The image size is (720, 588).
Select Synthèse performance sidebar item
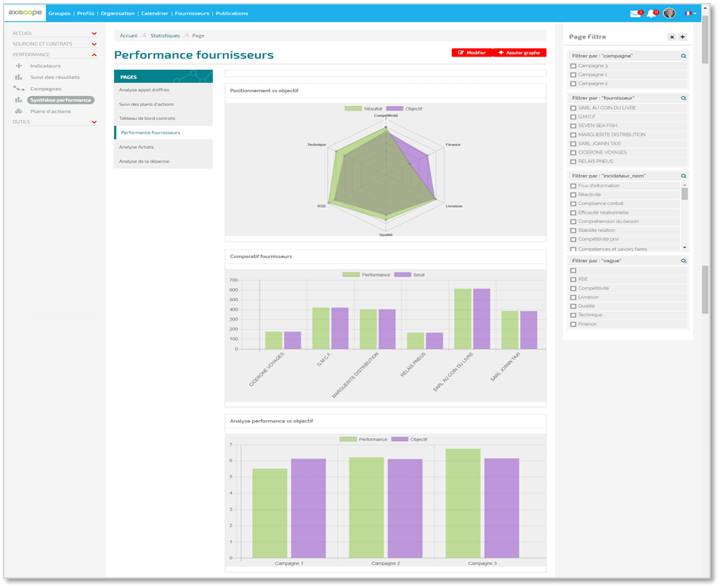[x=60, y=100]
